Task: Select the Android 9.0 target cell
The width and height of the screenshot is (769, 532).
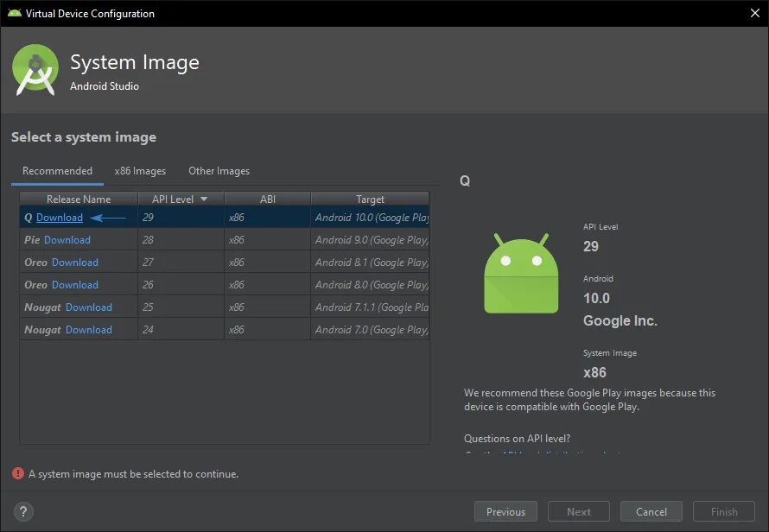Action: tap(371, 240)
